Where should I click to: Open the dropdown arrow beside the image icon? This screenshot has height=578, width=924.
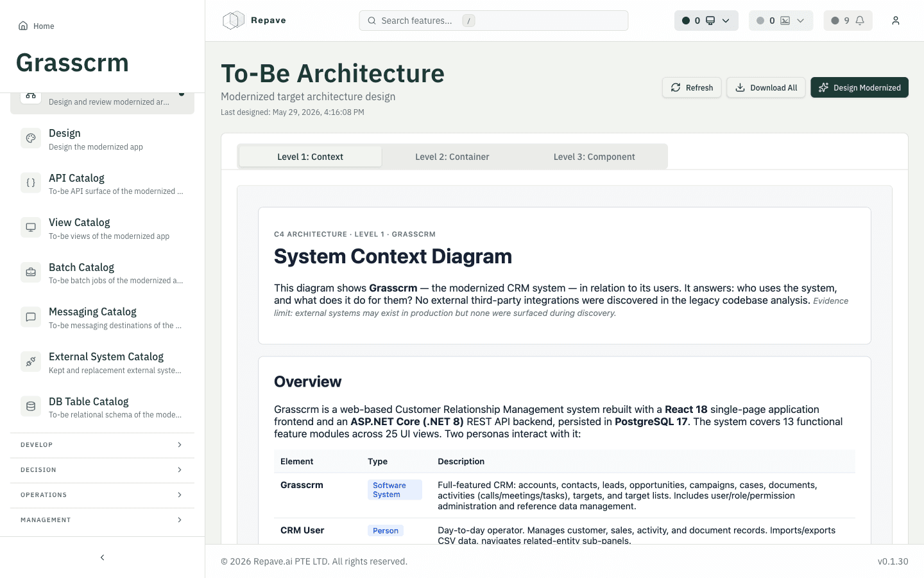coord(800,21)
